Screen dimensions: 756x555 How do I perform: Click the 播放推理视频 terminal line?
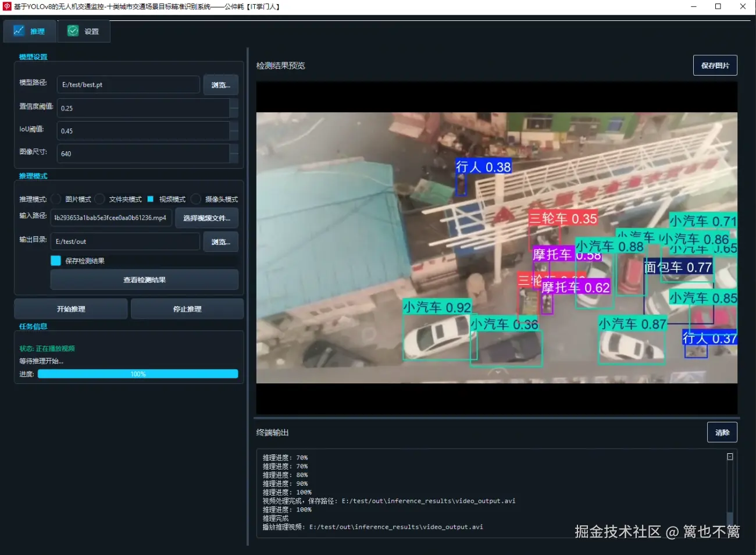tap(373, 527)
